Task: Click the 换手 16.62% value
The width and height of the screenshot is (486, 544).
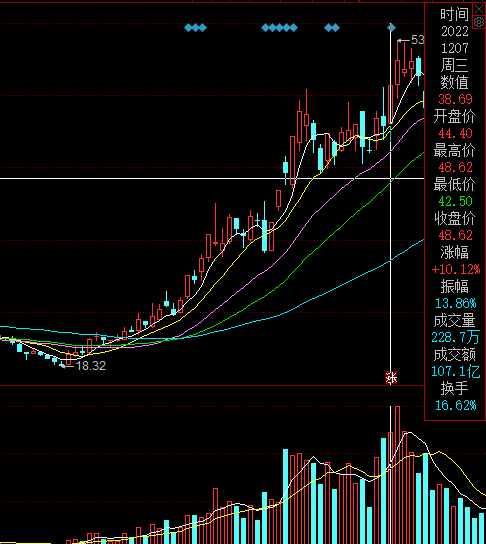Action: [x=456, y=405]
